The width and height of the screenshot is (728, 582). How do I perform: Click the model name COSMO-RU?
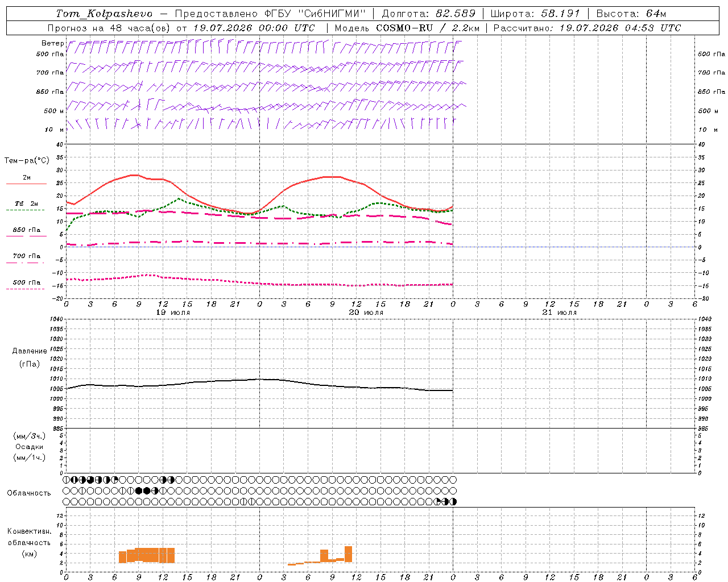point(404,28)
